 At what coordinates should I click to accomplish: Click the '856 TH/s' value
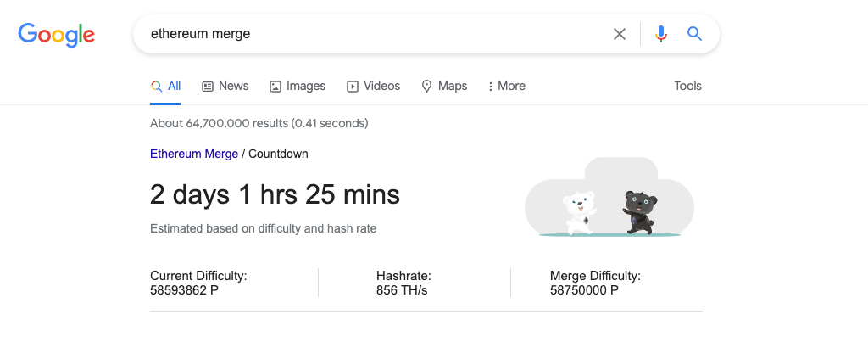point(402,289)
